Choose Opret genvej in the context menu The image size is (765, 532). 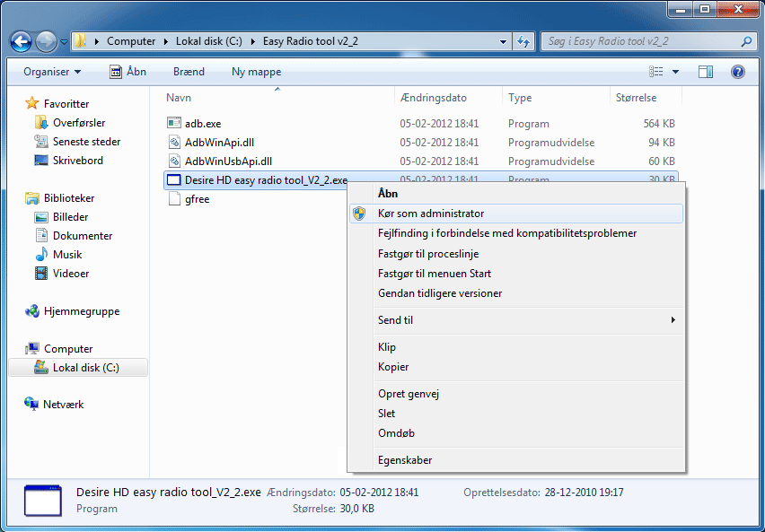516,394
